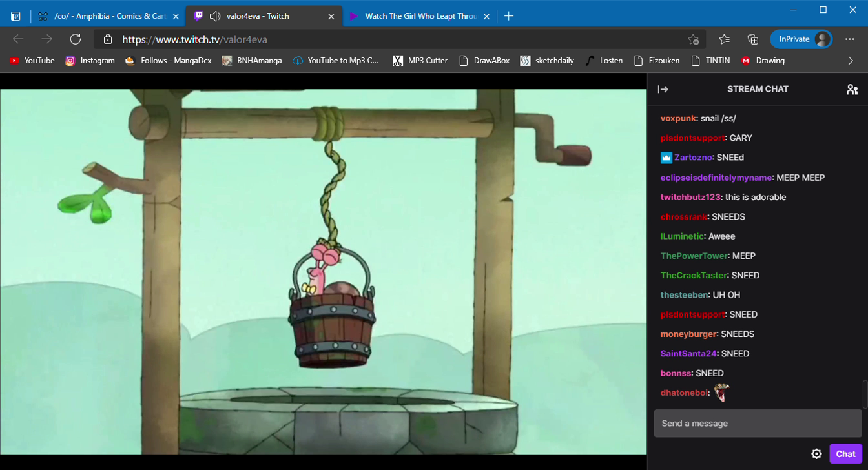This screenshot has width=868, height=470.
Task: Minimize the browser window
Action: pyautogui.click(x=794, y=10)
